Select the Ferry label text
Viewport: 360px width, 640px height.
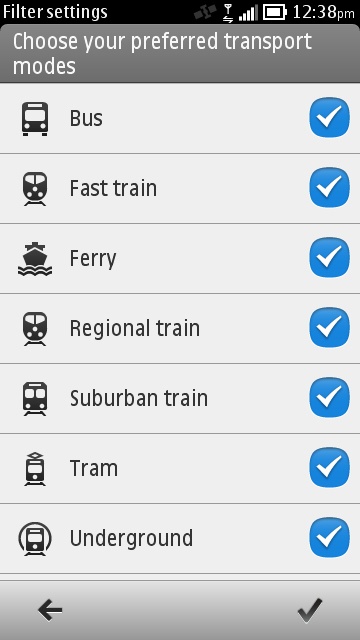(x=93, y=259)
